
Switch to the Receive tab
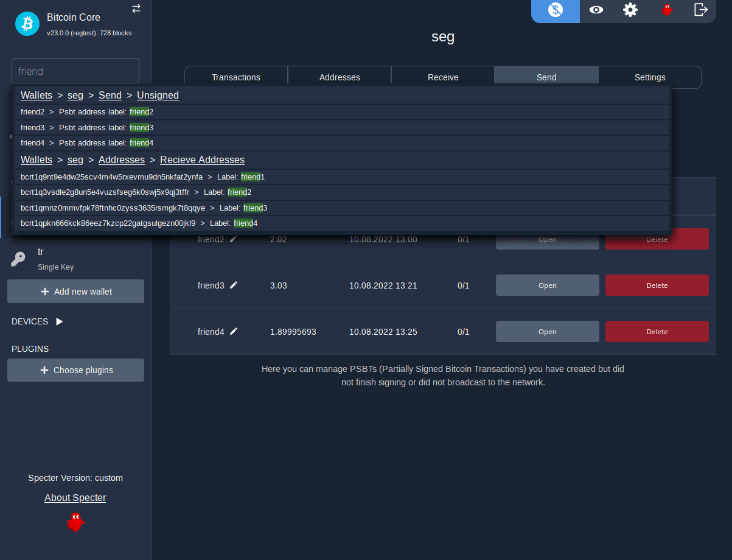pyautogui.click(x=443, y=77)
